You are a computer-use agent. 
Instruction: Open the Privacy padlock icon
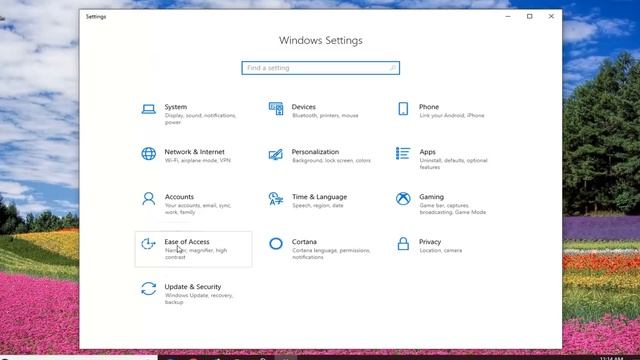[403, 243]
